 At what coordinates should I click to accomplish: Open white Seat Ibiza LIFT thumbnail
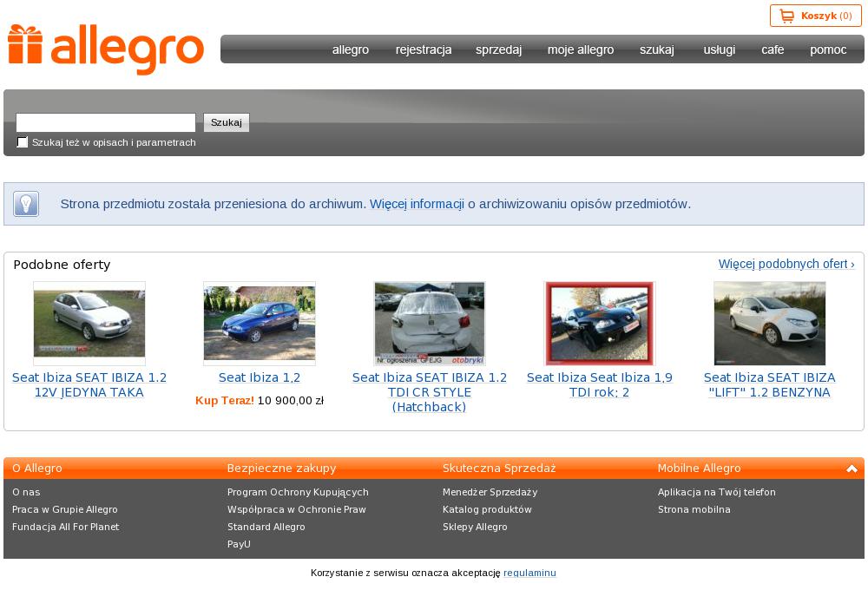click(x=769, y=324)
